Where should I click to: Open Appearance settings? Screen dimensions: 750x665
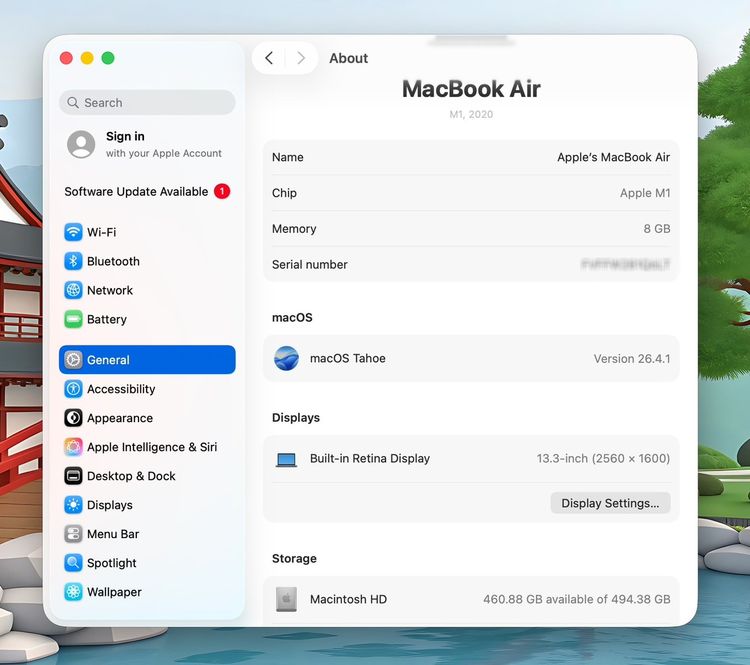147,418
